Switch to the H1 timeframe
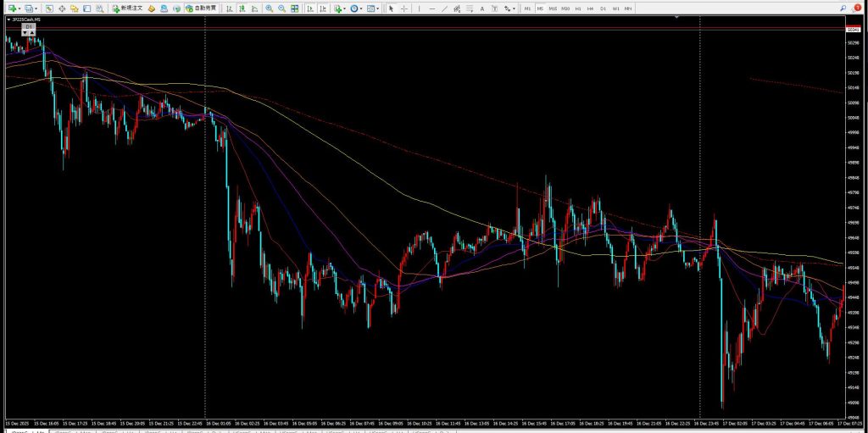Image resolution: width=868 pixels, height=433 pixels. pyautogui.click(x=577, y=8)
